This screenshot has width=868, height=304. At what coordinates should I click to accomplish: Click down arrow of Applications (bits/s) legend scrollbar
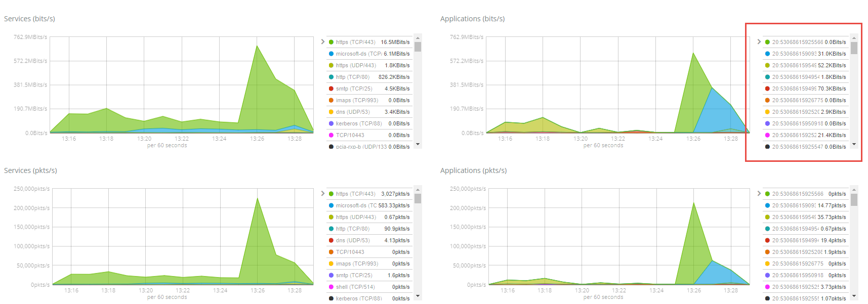coord(854,145)
